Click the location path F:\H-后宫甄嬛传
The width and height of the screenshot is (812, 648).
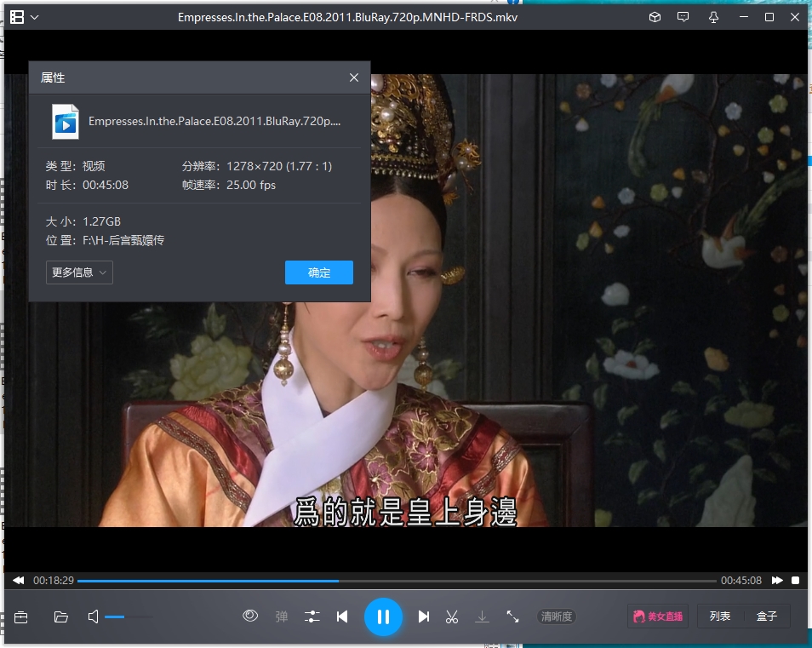coord(123,240)
